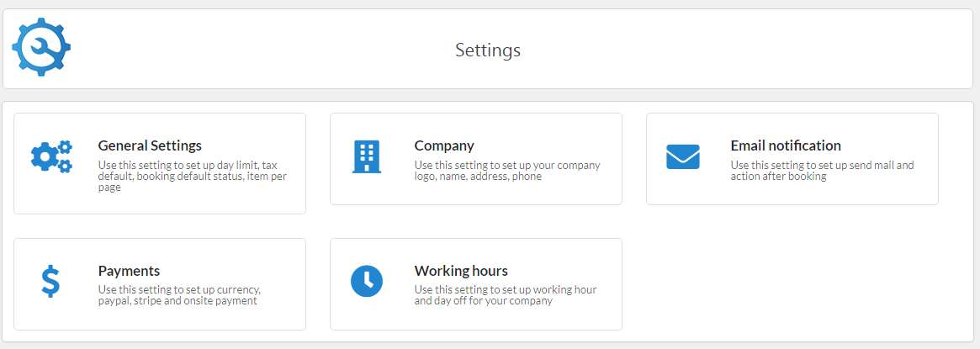980x349 pixels.
Task: Click the Working hours clock icon
Action: [x=366, y=282]
